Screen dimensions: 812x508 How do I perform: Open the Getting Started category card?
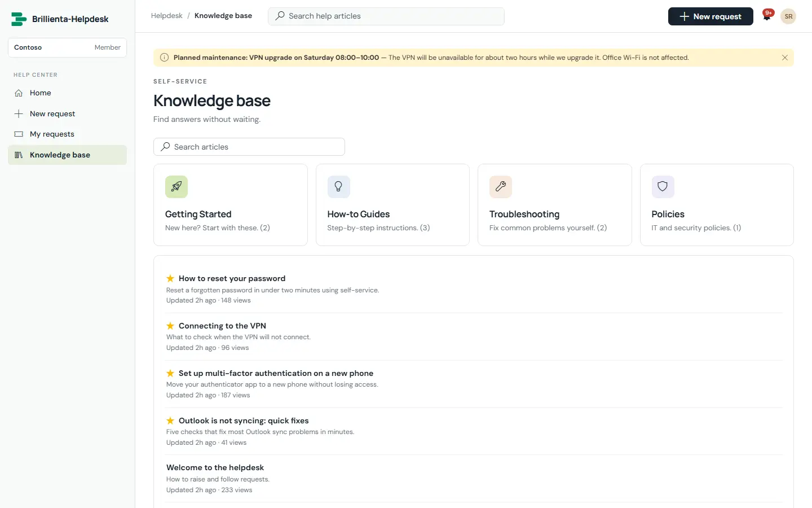231,205
